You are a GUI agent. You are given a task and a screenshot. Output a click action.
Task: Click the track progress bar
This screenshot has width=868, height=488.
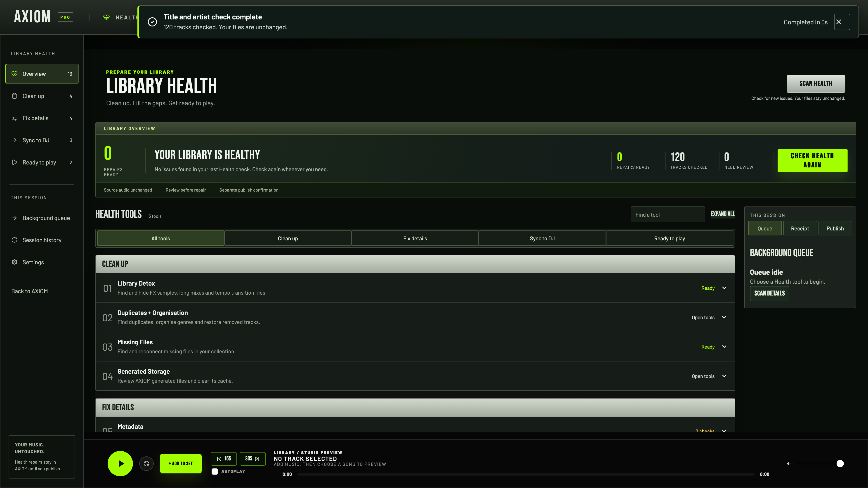[x=526, y=474]
